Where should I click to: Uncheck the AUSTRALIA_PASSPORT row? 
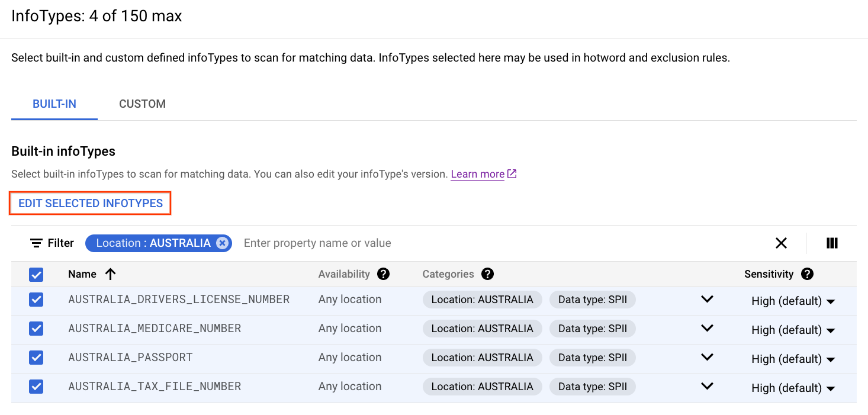tap(36, 357)
